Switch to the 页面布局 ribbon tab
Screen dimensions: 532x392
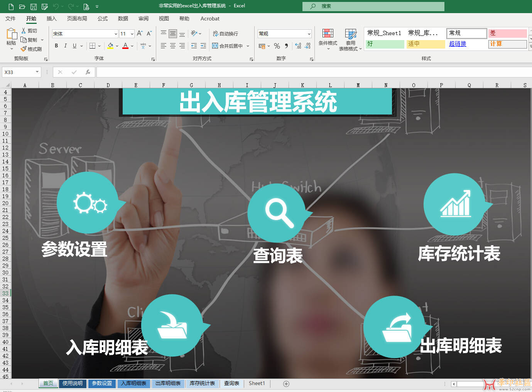(77, 19)
